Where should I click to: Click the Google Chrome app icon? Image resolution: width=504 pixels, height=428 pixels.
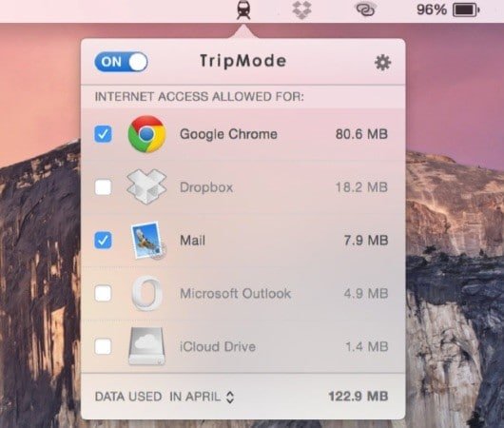(x=147, y=134)
